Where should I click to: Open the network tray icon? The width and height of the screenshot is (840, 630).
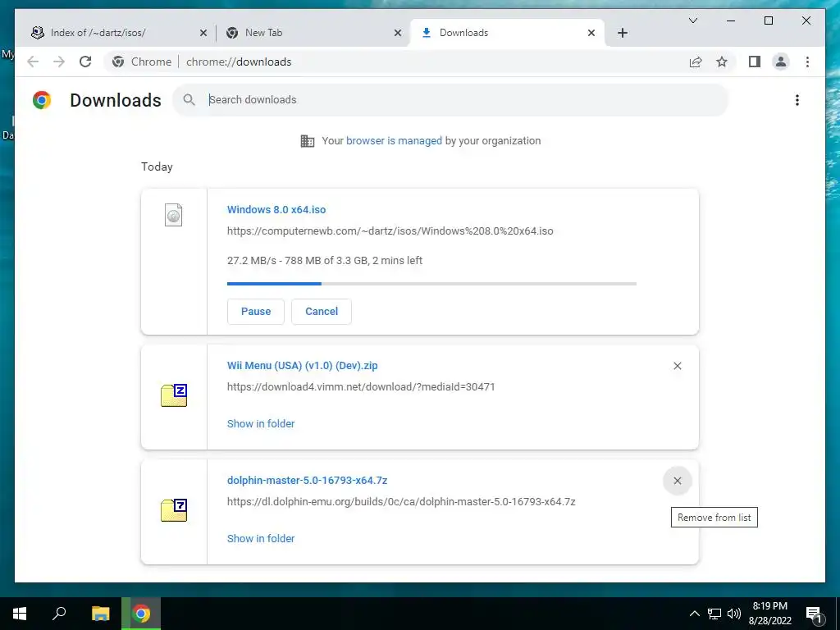(x=714, y=614)
